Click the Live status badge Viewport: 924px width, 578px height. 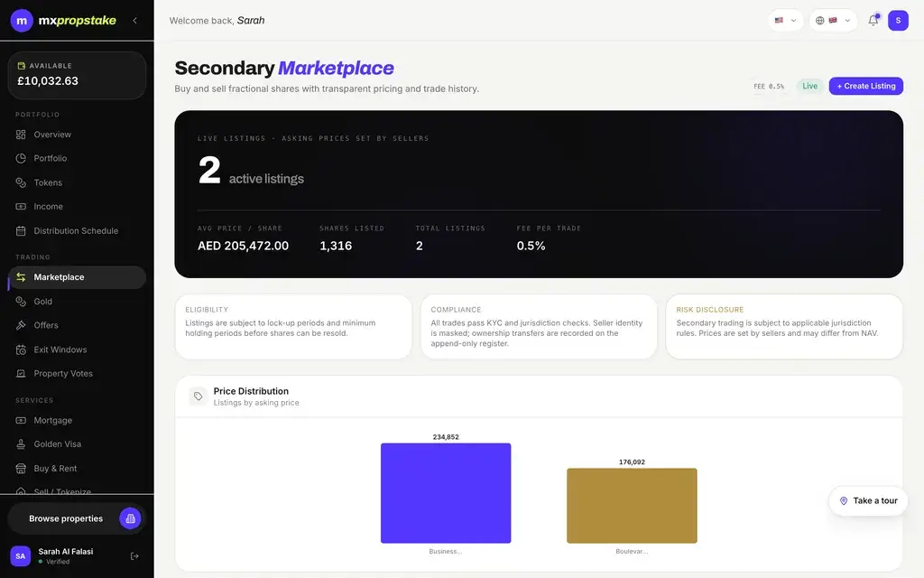pyautogui.click(x=809, y=86)
